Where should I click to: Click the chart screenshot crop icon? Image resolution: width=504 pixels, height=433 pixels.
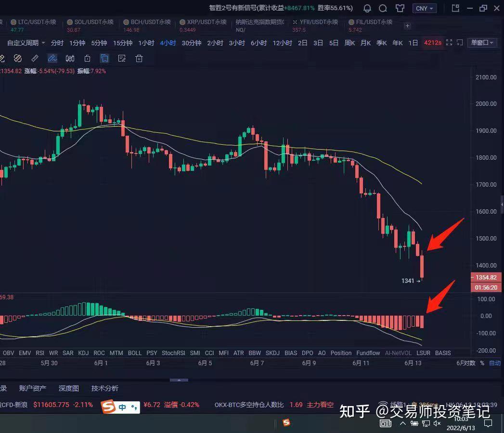click(460, 43)
